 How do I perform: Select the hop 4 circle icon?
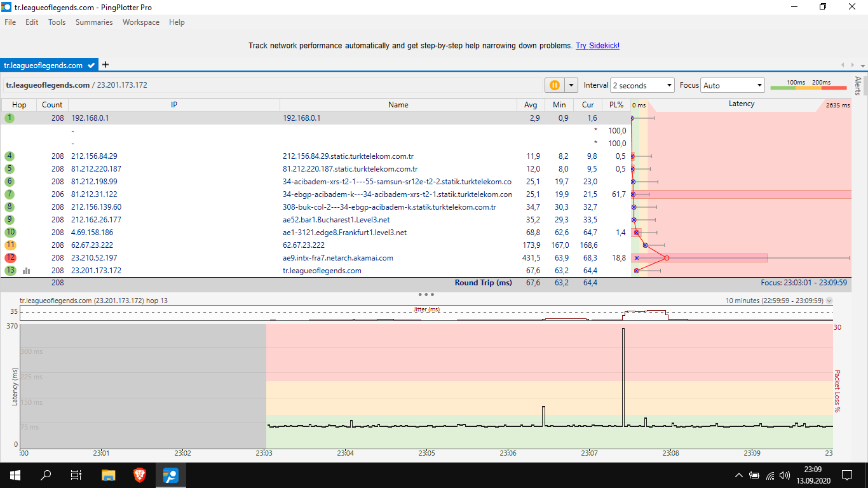[10, 156]
